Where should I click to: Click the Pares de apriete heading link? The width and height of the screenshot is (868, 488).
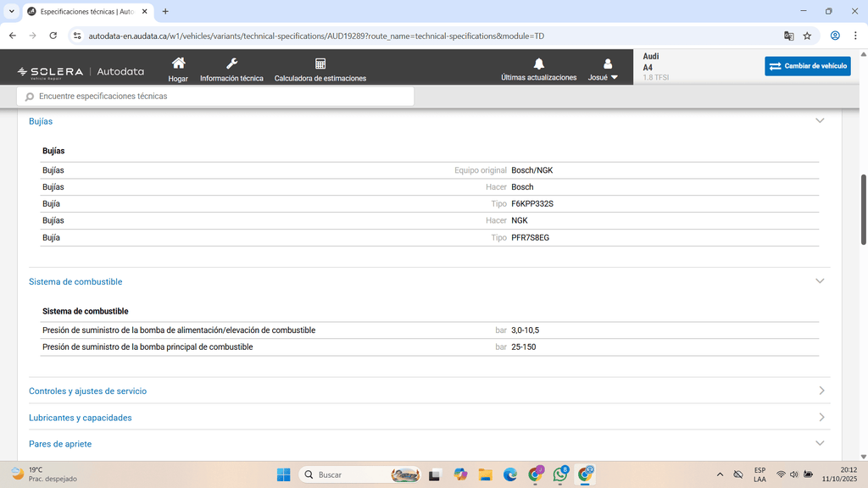pyautogui.click(x=60, y=444)
